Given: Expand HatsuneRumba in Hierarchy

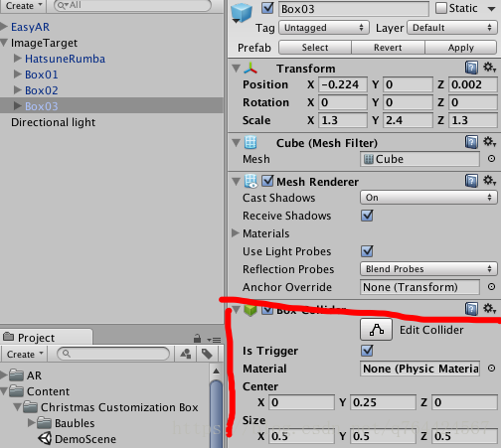Looking at the screenshot, I should [x=18, y=59].
